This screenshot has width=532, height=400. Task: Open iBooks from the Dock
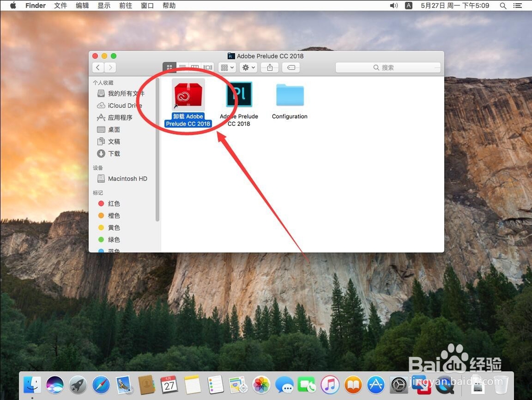pyautogui.click(x=353, y=385)
